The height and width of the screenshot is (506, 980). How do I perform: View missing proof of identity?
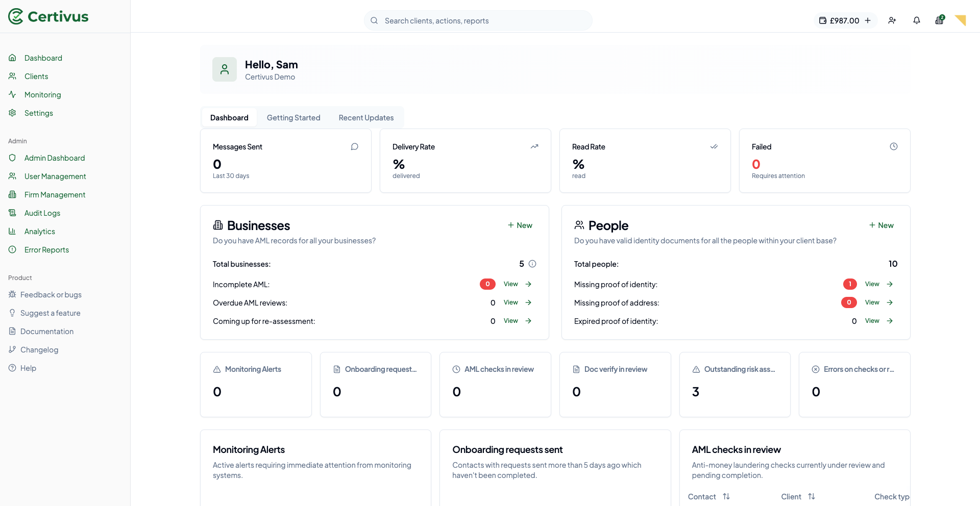pyautogui.click(x=879, y=284)
